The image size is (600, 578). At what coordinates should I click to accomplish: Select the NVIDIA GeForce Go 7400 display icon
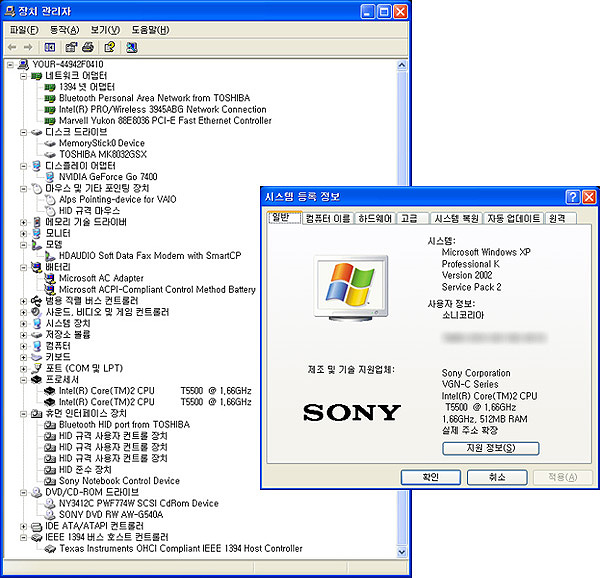tap(49, 177)
